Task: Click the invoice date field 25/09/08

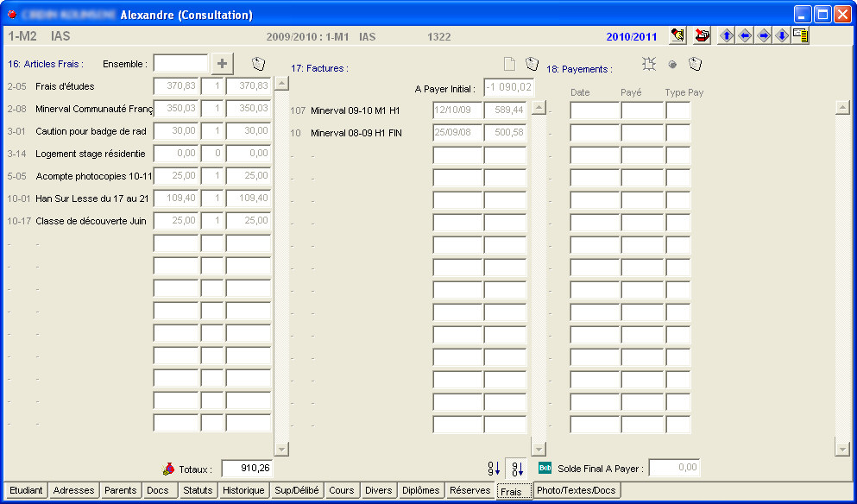Action: pyautogui.click(x=457, y=133)
